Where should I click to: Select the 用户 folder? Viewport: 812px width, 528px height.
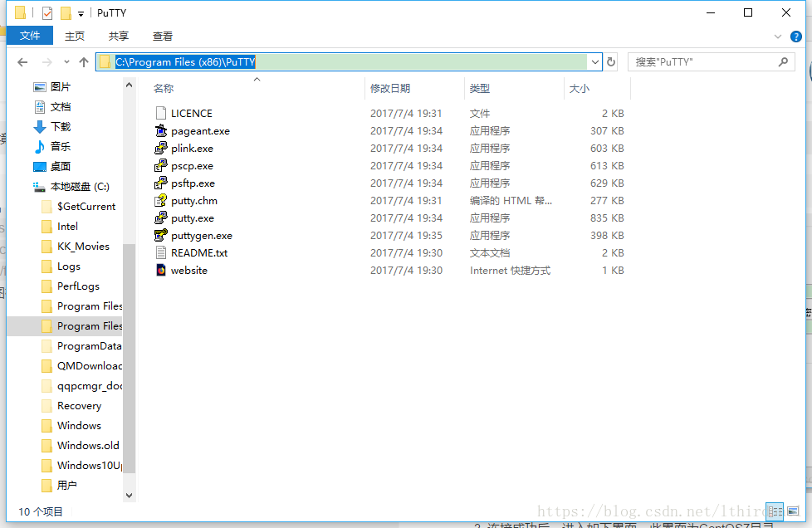click(66, 485)
